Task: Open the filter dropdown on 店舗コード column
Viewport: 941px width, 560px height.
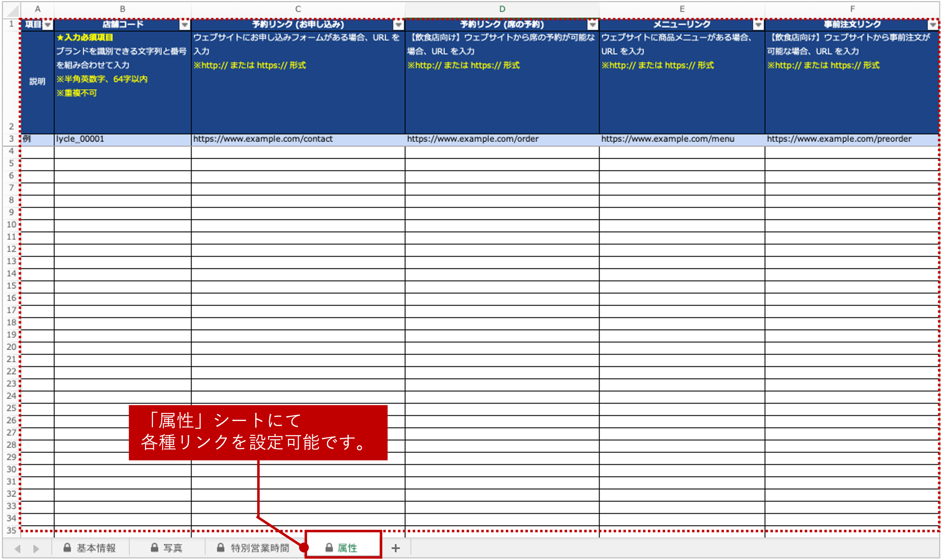Action: click(x=184, y=24)
